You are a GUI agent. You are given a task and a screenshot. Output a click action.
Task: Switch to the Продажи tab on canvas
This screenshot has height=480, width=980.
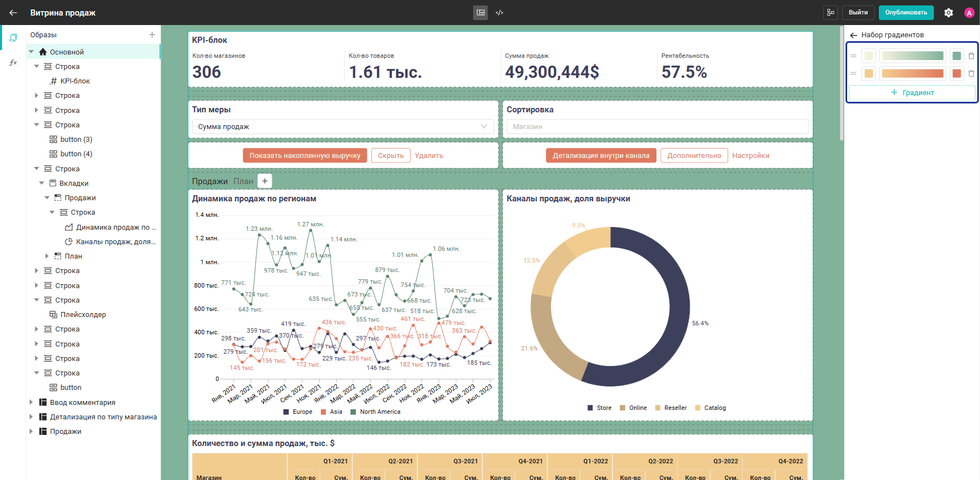coord(210,181)
